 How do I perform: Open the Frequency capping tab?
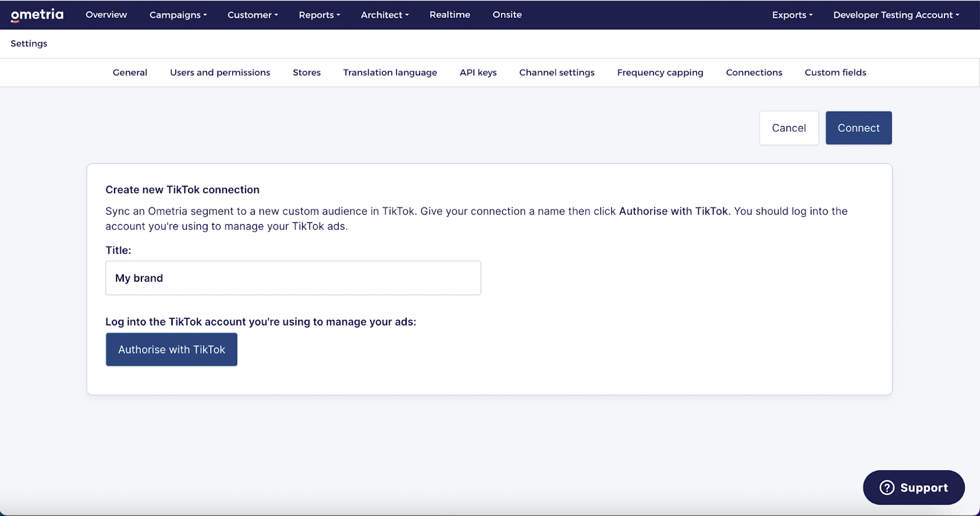pos(660,72)
